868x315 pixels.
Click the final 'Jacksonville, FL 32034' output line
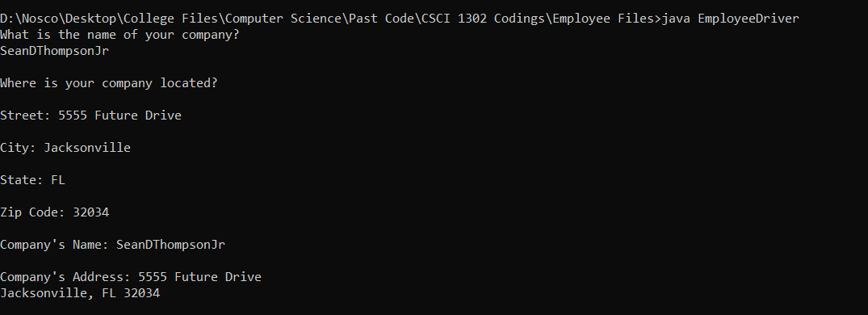[x=80, y=293]
